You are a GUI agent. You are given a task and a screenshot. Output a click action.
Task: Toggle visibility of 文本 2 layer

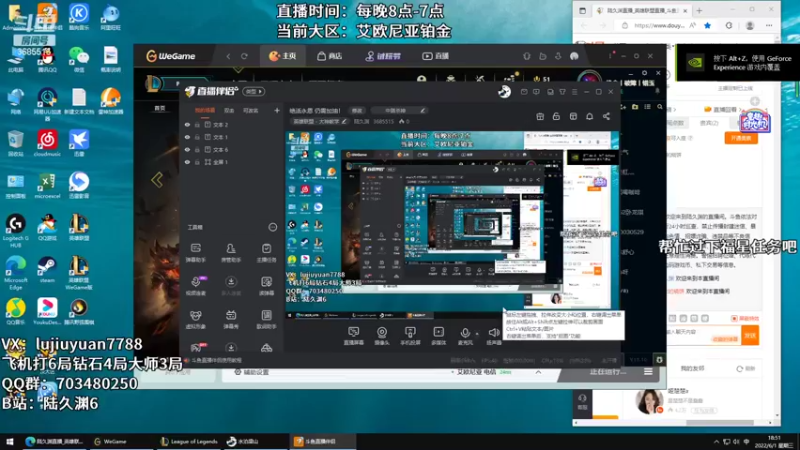[x=187, y=125]
